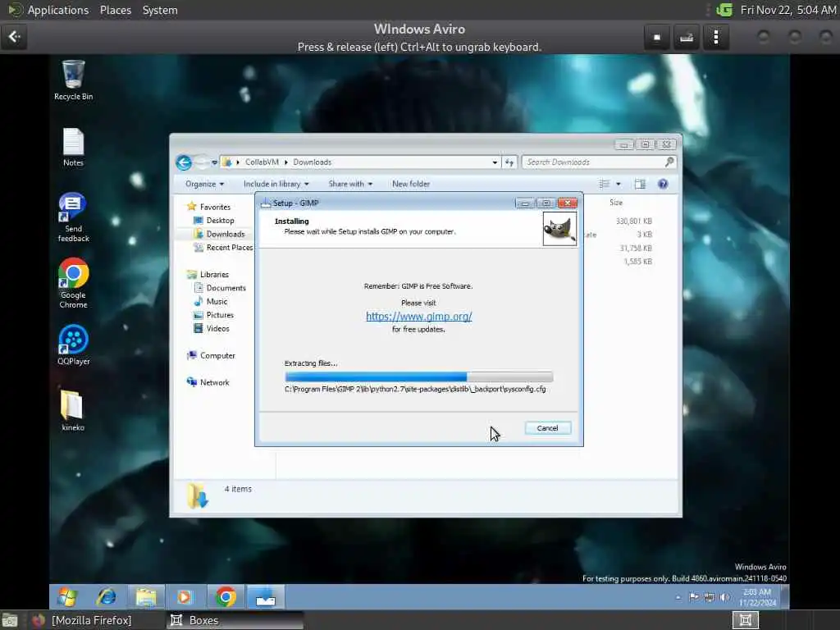
Task: Open the Send feedback shortcut
Action: pos(73,217)
